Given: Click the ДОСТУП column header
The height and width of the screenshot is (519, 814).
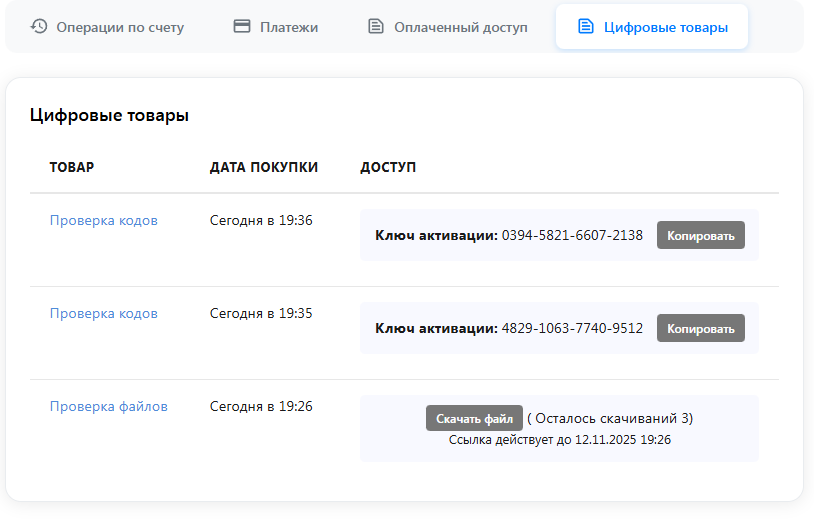Looking at the screenshot, I should (x=388, y=167).
